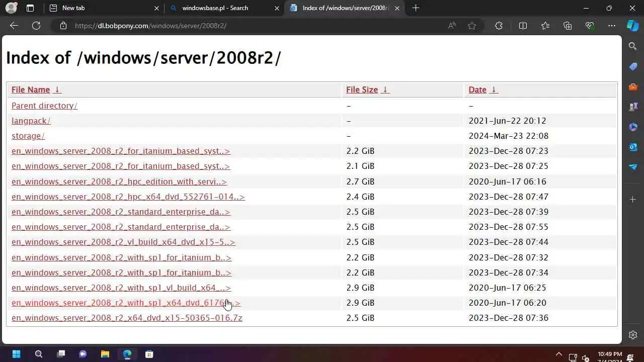This screenshot has width=644, height=362.
Task: Go back with the browser back arrow
Action: (x=14, y=26)
